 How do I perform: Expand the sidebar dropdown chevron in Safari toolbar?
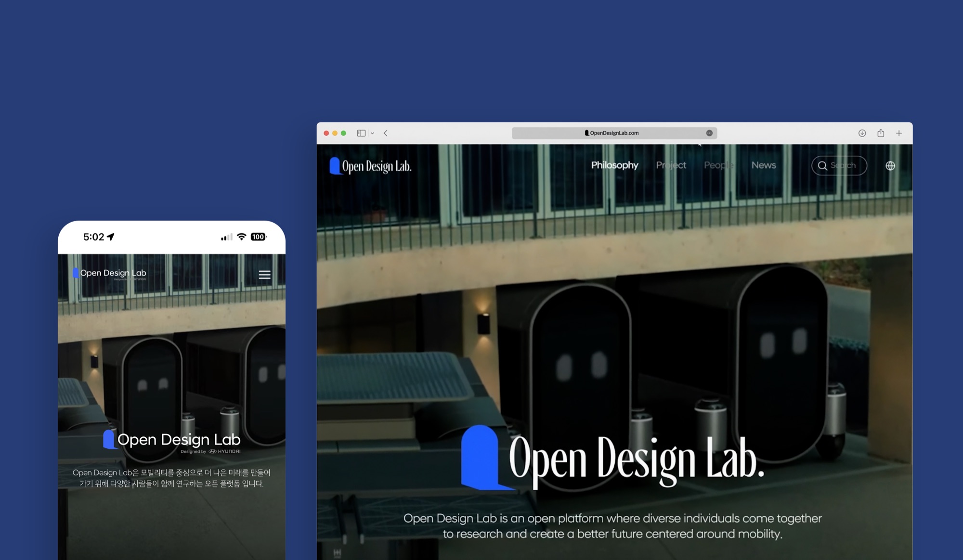(x=372, y=133)
